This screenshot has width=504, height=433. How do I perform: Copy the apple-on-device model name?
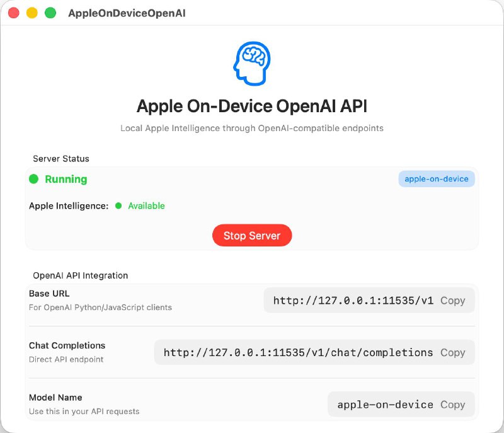[453, 404]
